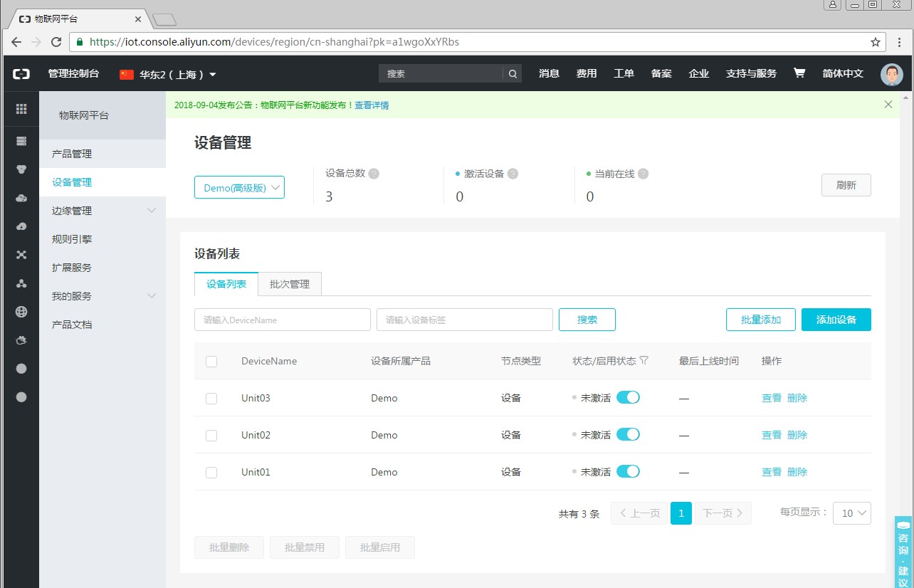Open the shopping cart icon

(799, 73)
